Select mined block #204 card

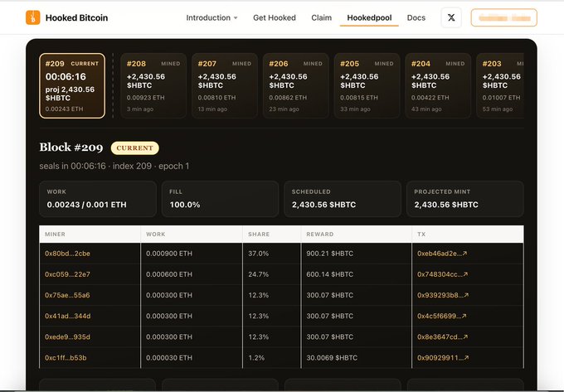[438, 86]
